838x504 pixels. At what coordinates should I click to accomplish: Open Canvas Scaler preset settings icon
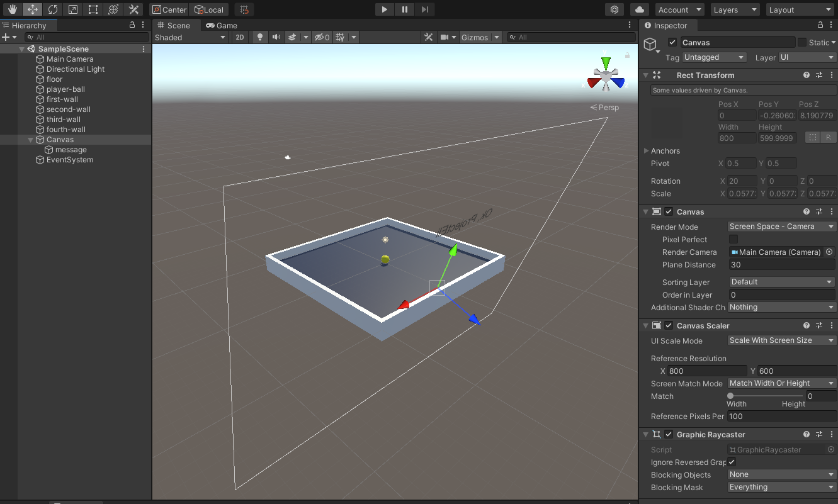tap(819, 325)
